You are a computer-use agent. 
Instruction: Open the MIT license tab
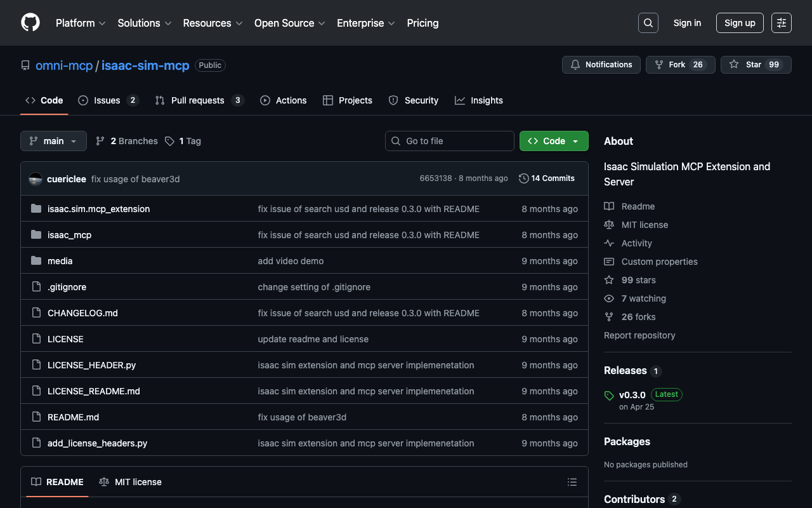(x=131, y=482)
